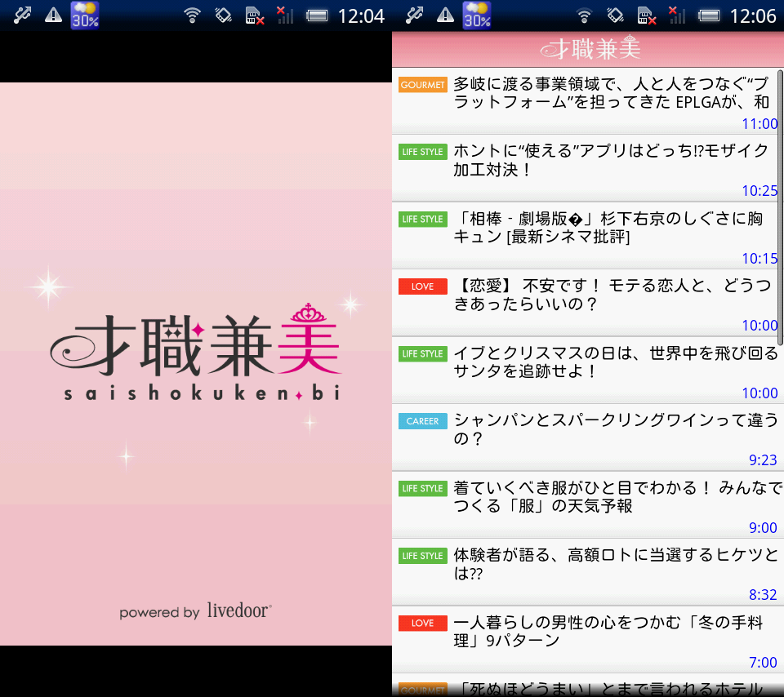The width and height of the screenshot is (784, 697).
Task: Tap the LIFE STYLE tag on the 相棒 article
Action: [x=422, y=219]
